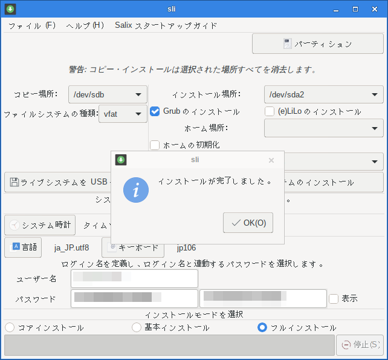Viewport: 388px width, 360px height.
Task: Click the 警告 warning text line
Action: 192,70
